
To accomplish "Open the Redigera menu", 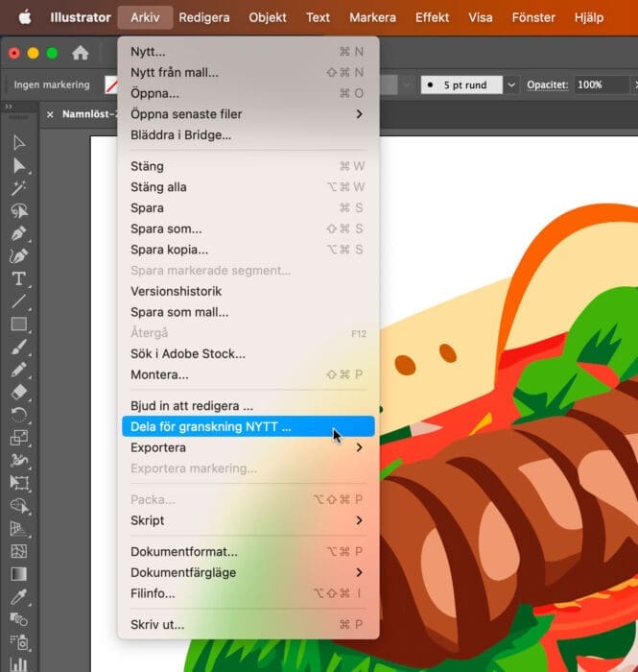I will click(204, 17).
